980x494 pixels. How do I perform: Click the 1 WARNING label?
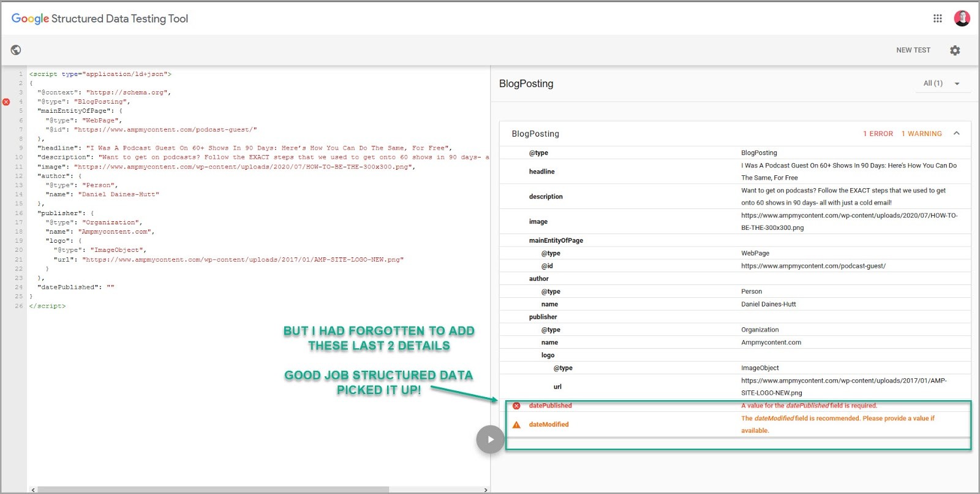point(921,134)
